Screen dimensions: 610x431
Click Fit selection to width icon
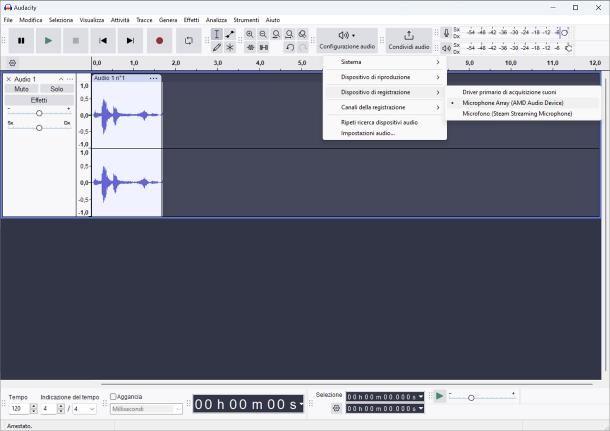pos(276,34)
